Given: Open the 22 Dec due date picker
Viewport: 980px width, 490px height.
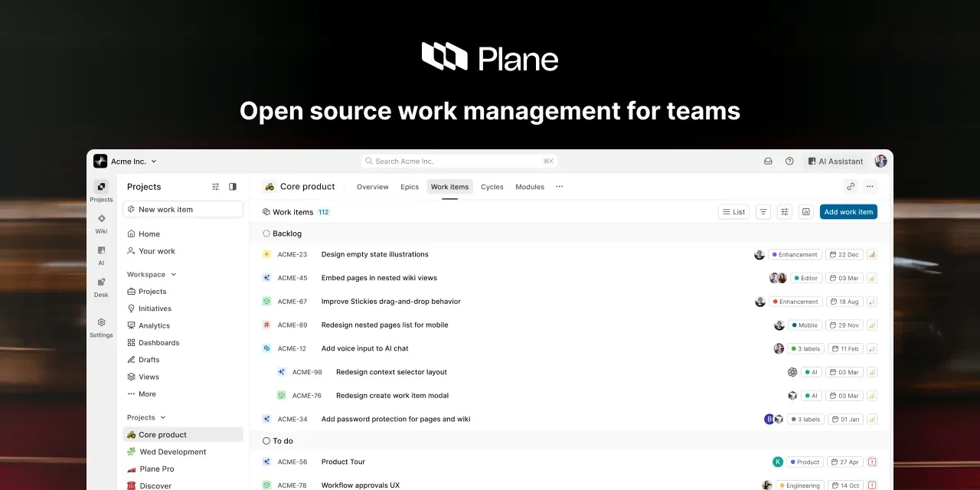Looking at the screenshot, I should click(x=844, y=254).
